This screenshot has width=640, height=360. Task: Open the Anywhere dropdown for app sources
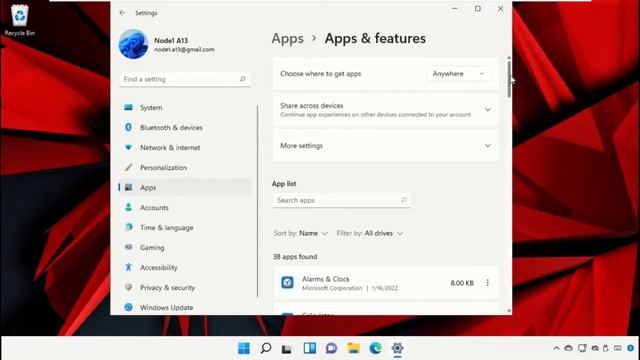[458, 74]
